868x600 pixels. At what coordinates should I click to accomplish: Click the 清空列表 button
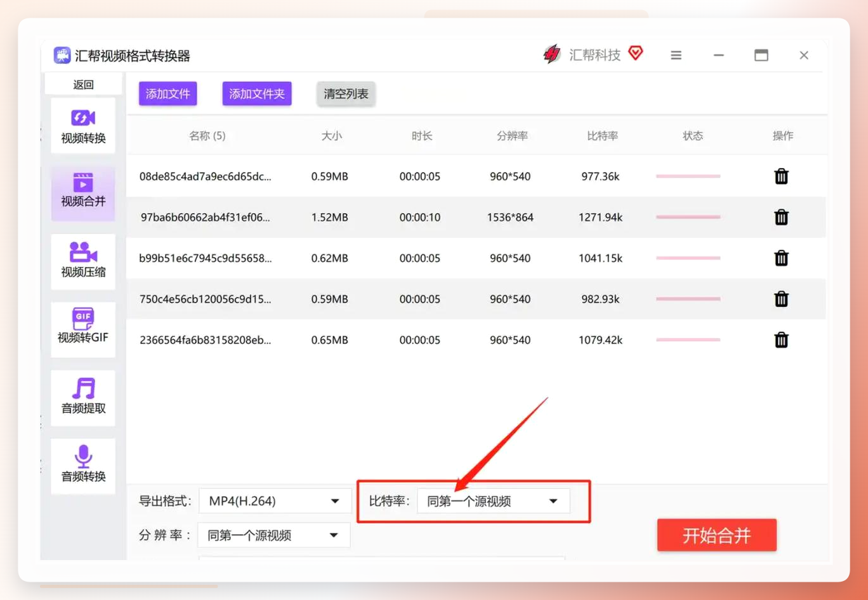pos(346,94)
